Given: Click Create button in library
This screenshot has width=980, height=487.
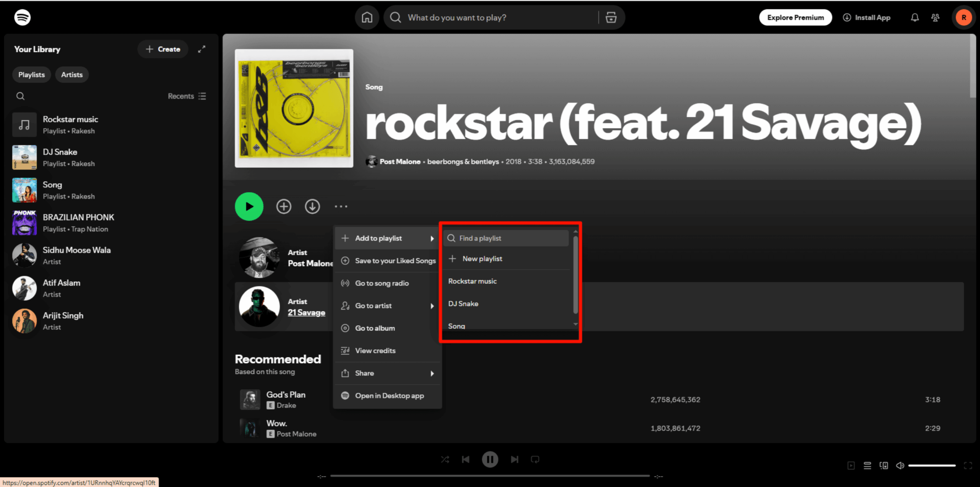Looking at the screenshot, I should [x=163, y=49].
